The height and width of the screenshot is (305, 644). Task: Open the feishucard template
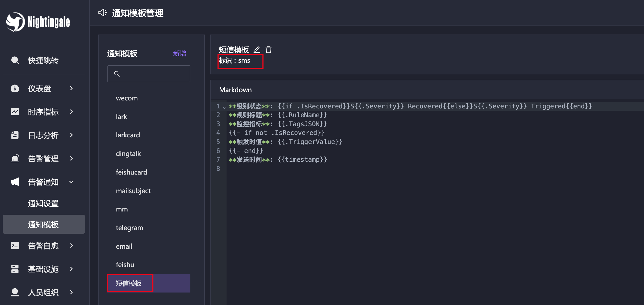pos(131,172)
